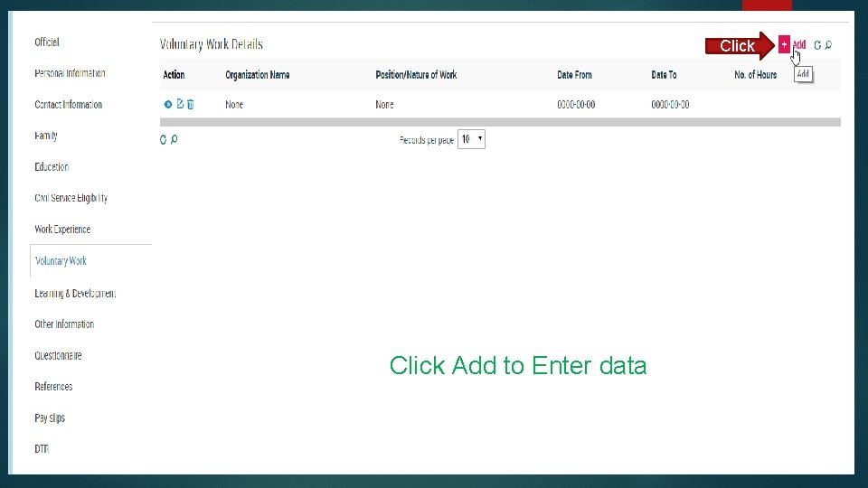
Task: Click the reload icon below the table
Action: (x=164, y=139)
